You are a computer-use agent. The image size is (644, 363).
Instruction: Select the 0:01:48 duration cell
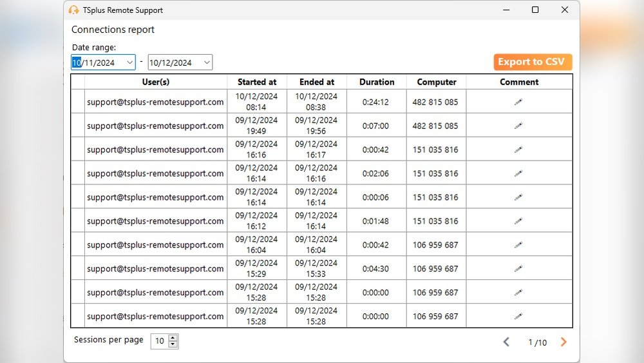pyautogui.click(x=376, y=221)
